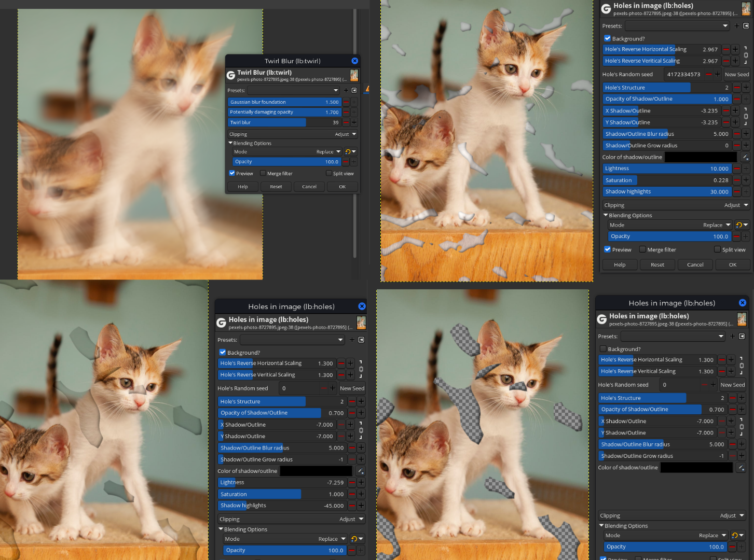Add preset via plus in seed 4172334573 Holes dialog
This screenshot has width=754, height=560.
pos(737,26)
